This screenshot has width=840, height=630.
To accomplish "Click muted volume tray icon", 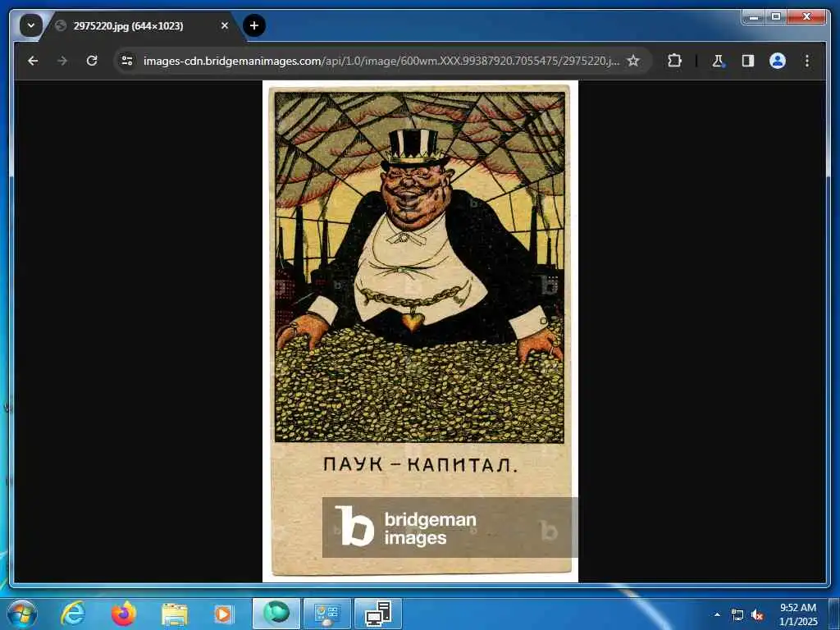I will [x=757, y=615].
